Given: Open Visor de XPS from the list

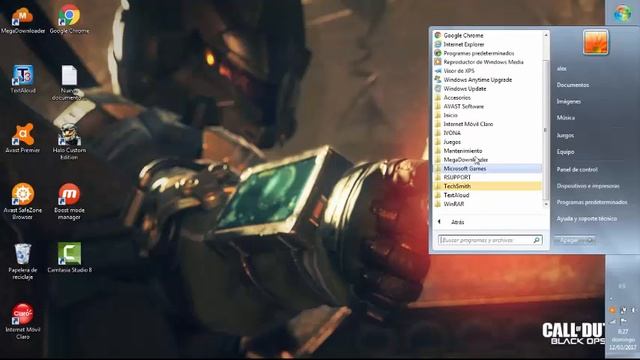Looking at the screenshot, I should click(x=488, y=71).
